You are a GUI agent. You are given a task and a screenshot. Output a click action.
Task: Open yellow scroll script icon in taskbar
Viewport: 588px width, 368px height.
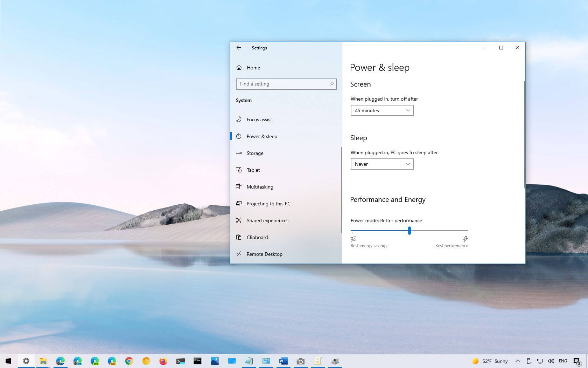[x=317, y=361]
